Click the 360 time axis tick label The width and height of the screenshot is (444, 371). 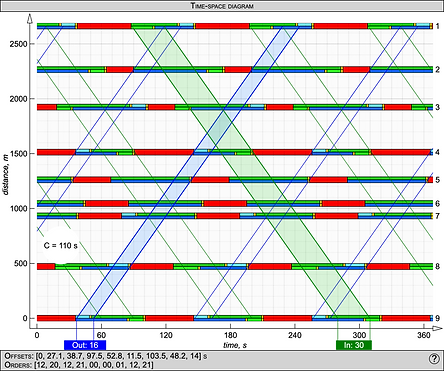[x=424, y=335]
